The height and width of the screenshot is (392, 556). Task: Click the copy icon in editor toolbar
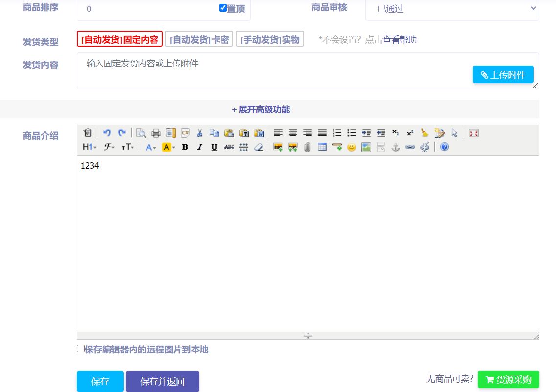coord(214,133)
